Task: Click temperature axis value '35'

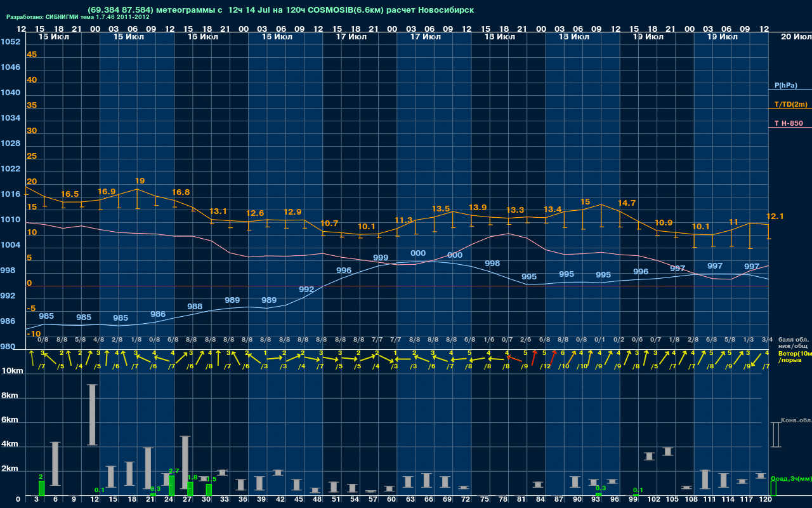Action: pyautogui.click(x=32, y=105)
